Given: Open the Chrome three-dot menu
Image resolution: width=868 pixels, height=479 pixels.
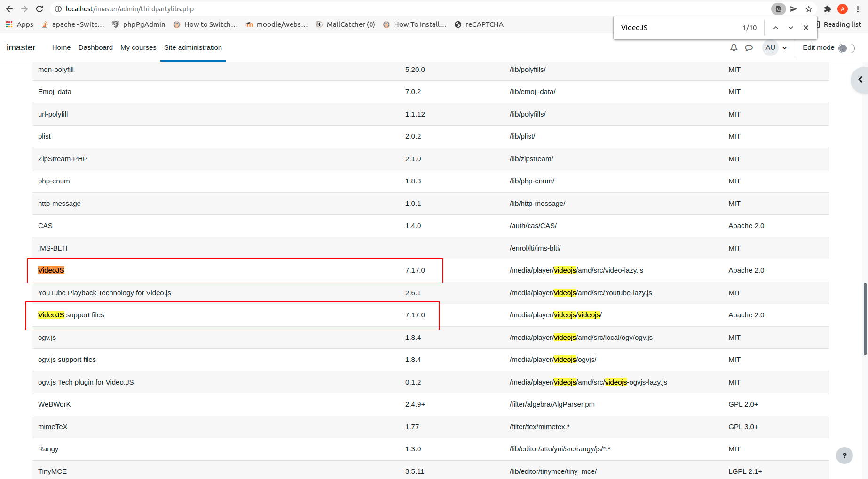Looking at the screenshot, I should [x=858, y=9].
